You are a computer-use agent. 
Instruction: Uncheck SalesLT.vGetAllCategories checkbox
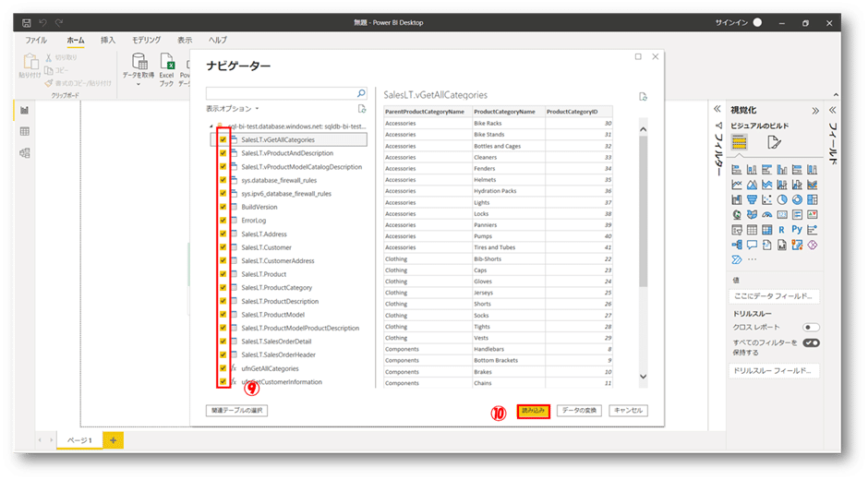[x=223, y=139]
